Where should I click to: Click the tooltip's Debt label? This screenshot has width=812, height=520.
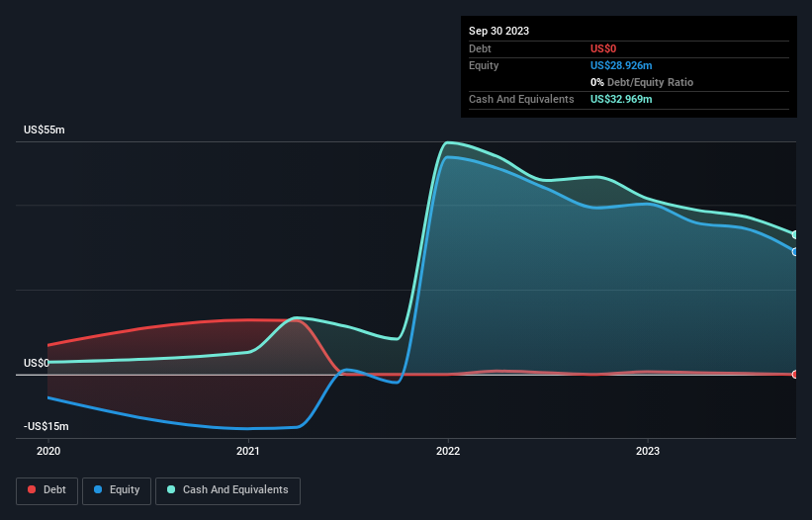pyautogui.click(x=480, y=48)
